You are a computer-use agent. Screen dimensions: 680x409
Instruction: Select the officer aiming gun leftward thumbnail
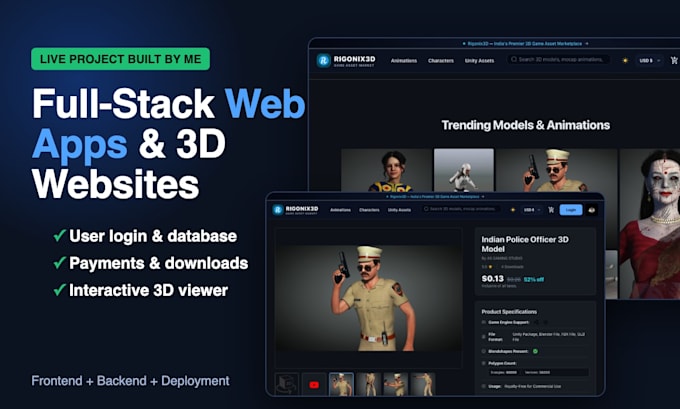point(396,384)
